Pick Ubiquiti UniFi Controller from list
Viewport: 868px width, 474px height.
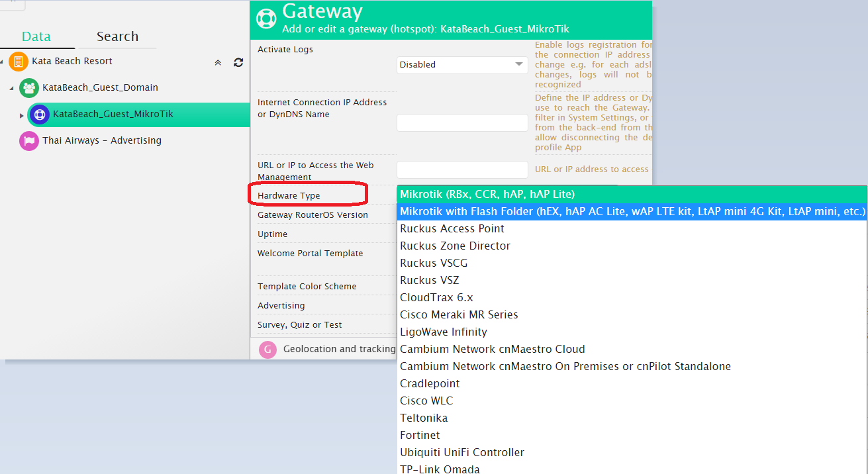click(x=461, y=452)
